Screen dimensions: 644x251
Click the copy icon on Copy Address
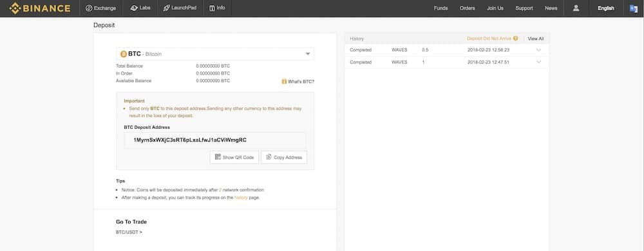[x=269, y=157]
